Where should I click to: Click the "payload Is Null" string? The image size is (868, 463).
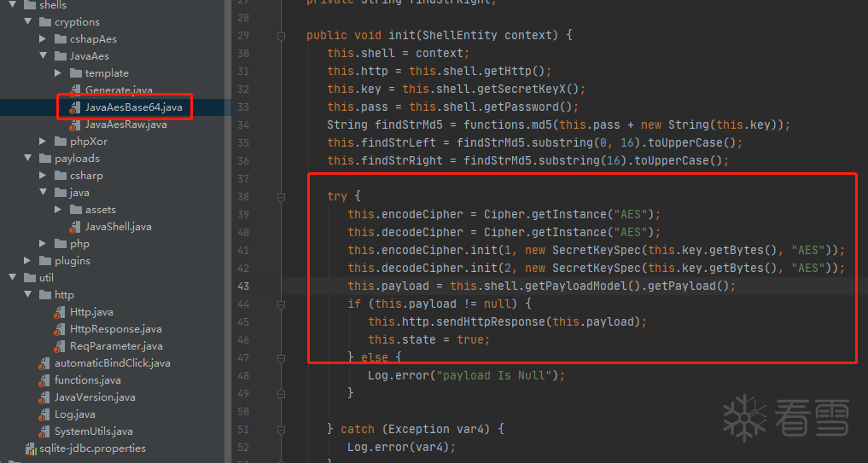point(494,375)
